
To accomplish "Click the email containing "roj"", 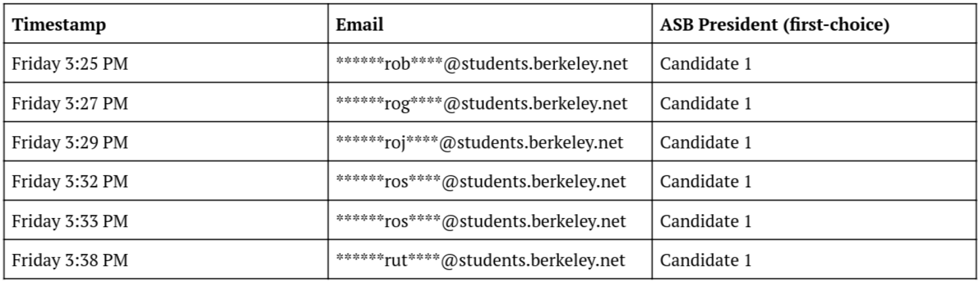I will click(479, 142).
